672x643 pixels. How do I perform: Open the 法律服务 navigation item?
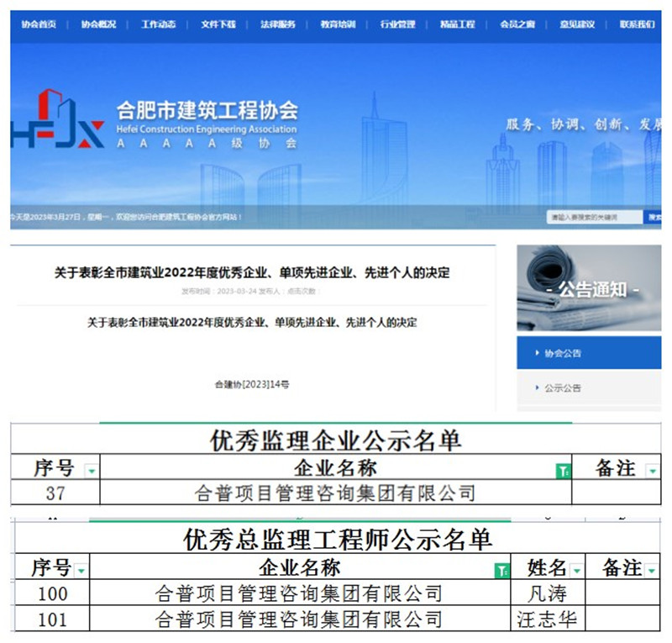(x=277, y=24)
